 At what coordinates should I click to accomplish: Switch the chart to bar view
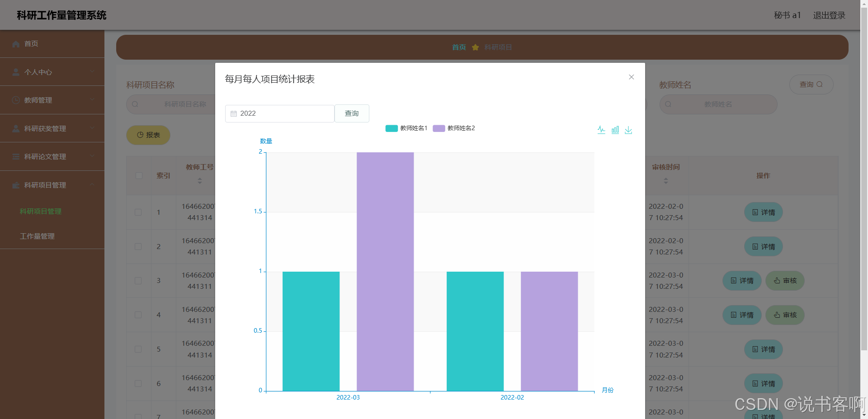click(615, 130)
